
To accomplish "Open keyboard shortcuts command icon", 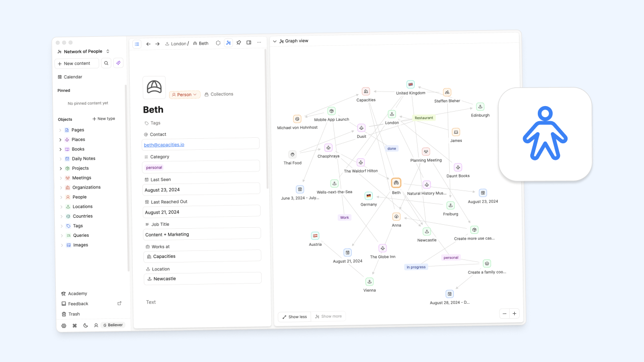I will [74, 325].
